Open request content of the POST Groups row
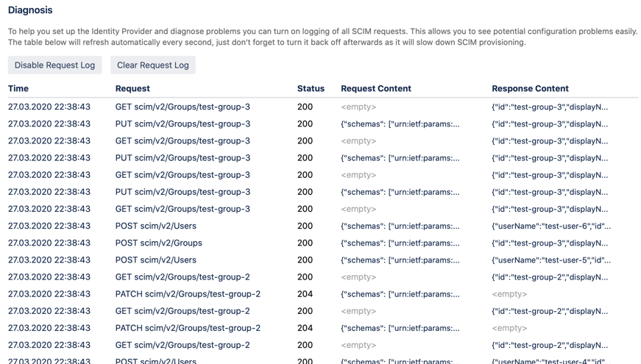Image resolution: width=641 pixels, height=364 pixels. point(400,243)
